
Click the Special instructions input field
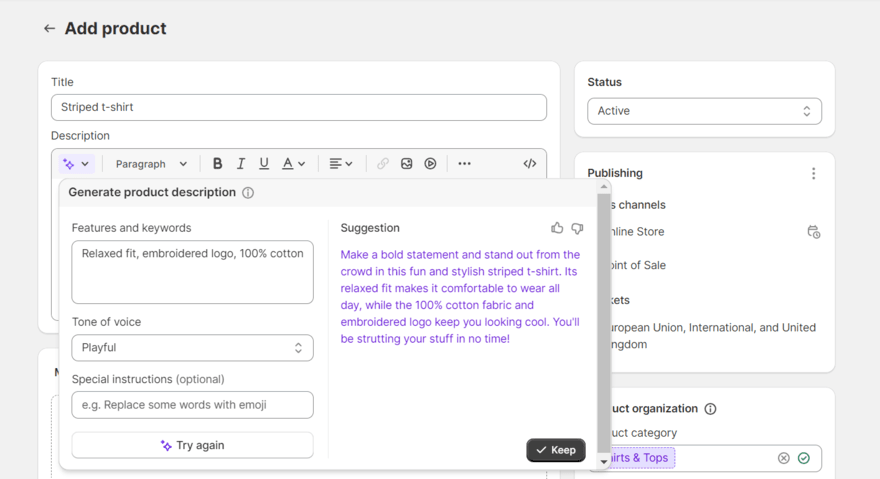coord(192,405)
